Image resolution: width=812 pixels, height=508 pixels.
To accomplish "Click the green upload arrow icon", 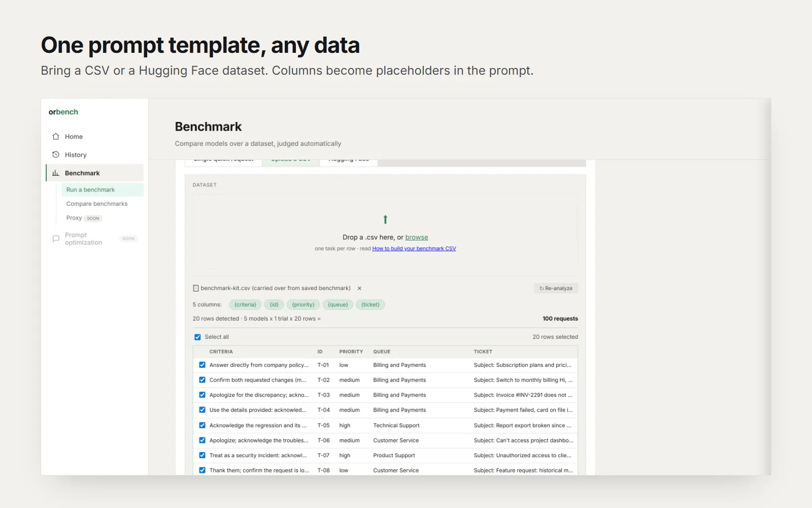I will 385,219.
